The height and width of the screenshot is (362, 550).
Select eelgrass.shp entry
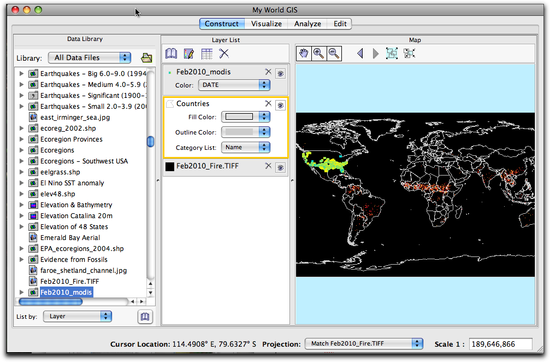pyautogui.click(x=60, y=172)
